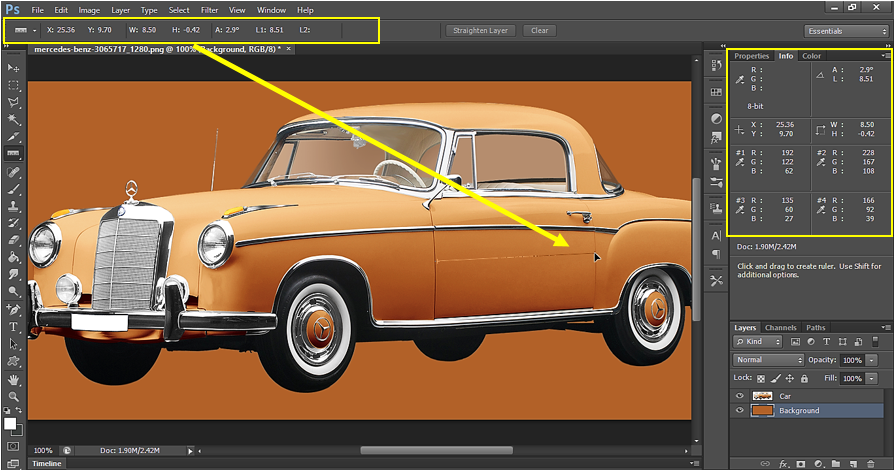Hide the Background layer
The height and width of the screenshot is (472, 895).
point(740,410)
